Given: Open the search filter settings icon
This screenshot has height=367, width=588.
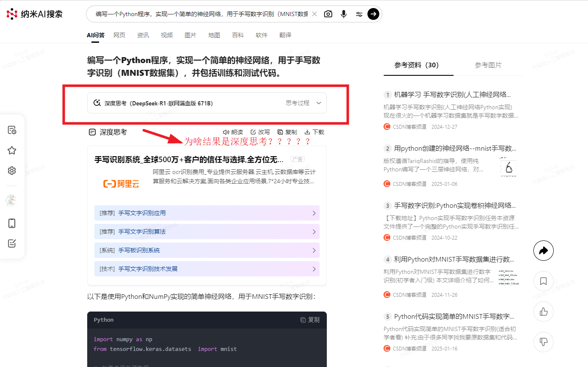Looking at the screenshot, I should 359,14.
